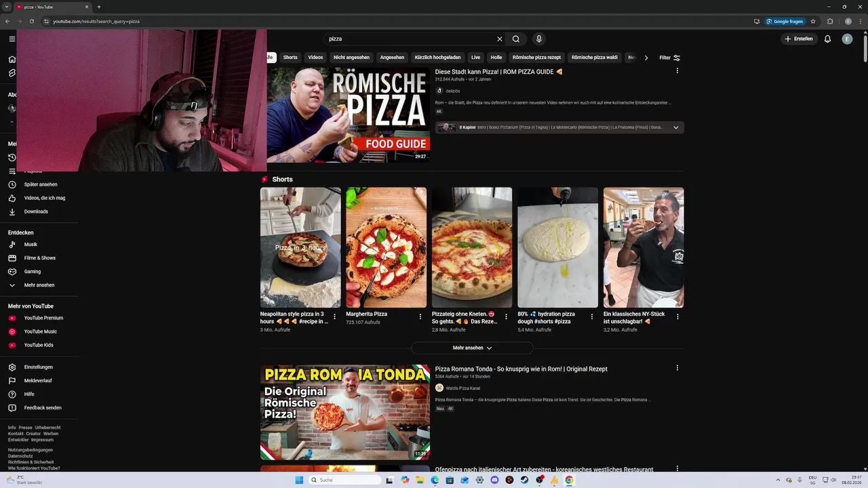Open options for Pizzateig ohne Kneten short
The width and height of the screenshot is (868, 488).
[x=506, y=317]
